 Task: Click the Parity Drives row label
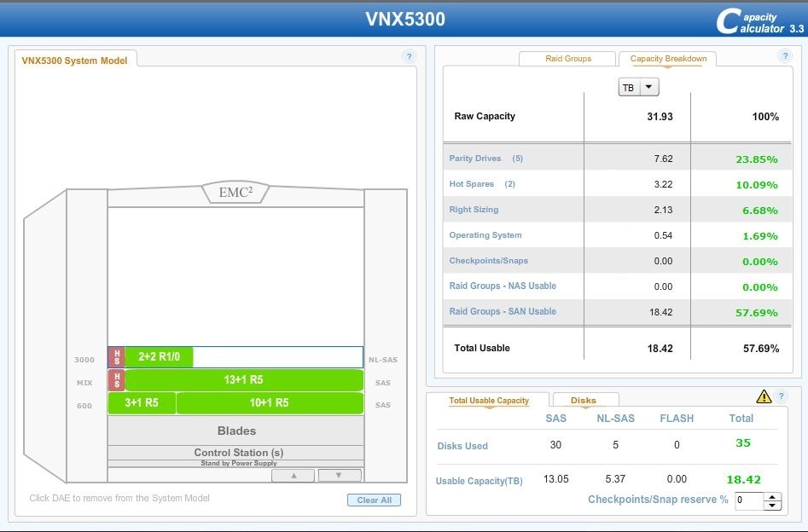click(x=486, y=158)
